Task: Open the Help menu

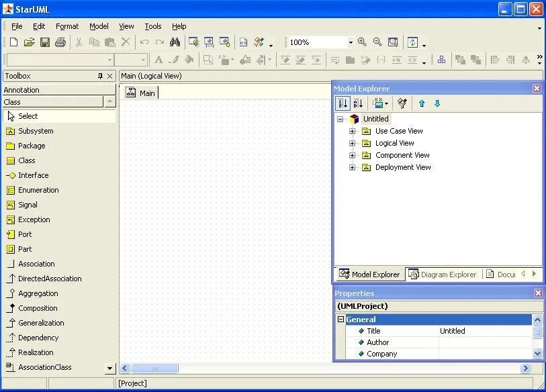Action: pyautogui.click(x=179, y=26)
